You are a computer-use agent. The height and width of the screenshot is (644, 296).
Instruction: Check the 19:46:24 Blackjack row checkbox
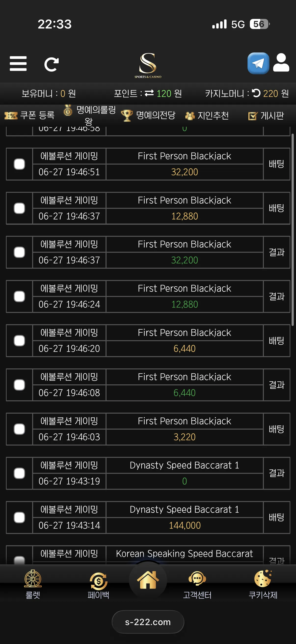pos(19,296)
